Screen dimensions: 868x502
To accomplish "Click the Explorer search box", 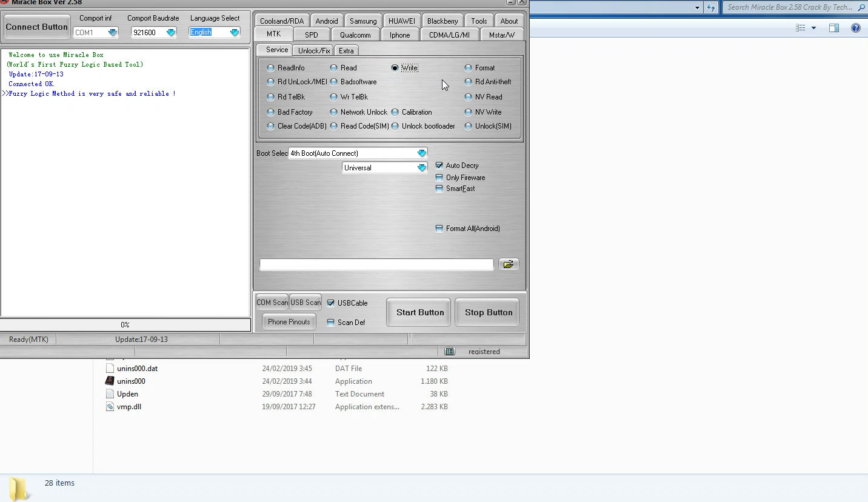I will [x=795, y=7].
